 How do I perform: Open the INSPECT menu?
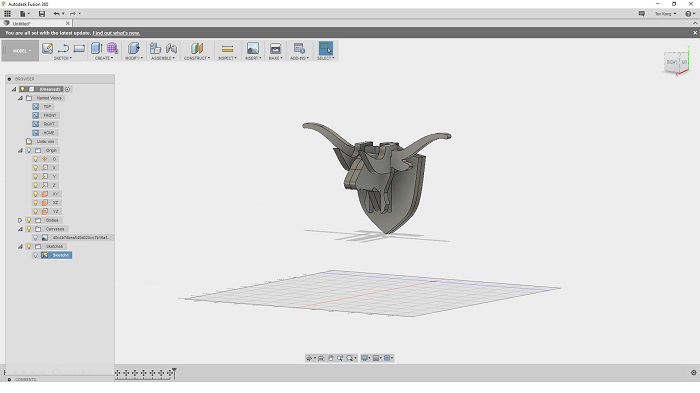[228, 58]
